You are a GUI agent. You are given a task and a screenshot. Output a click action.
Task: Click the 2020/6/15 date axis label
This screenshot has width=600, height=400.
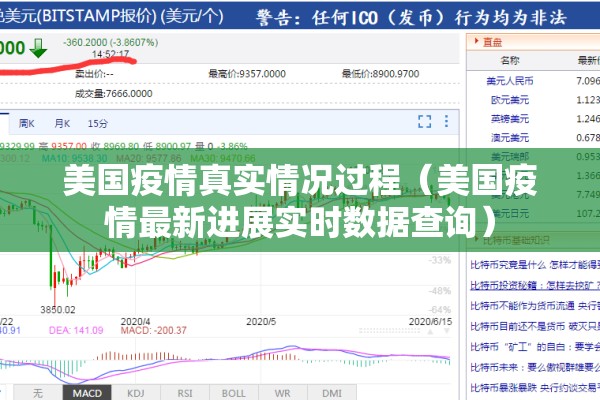(x=430, y=321)
